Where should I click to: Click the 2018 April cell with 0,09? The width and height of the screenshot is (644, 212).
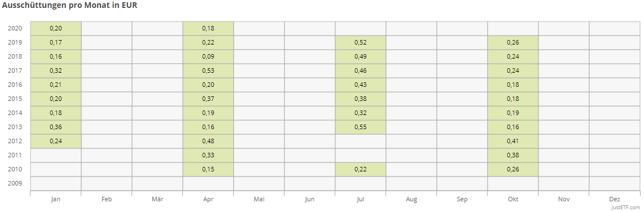(208, 56)
